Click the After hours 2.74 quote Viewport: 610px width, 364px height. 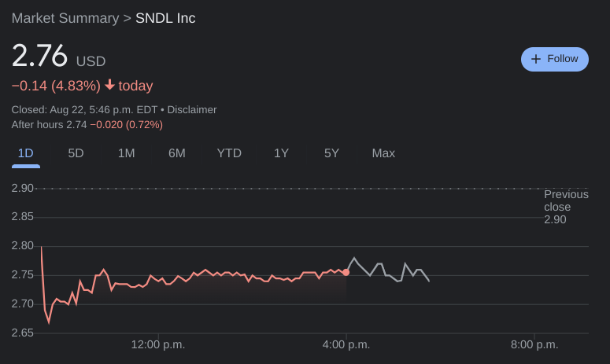(x=49, y=124)
